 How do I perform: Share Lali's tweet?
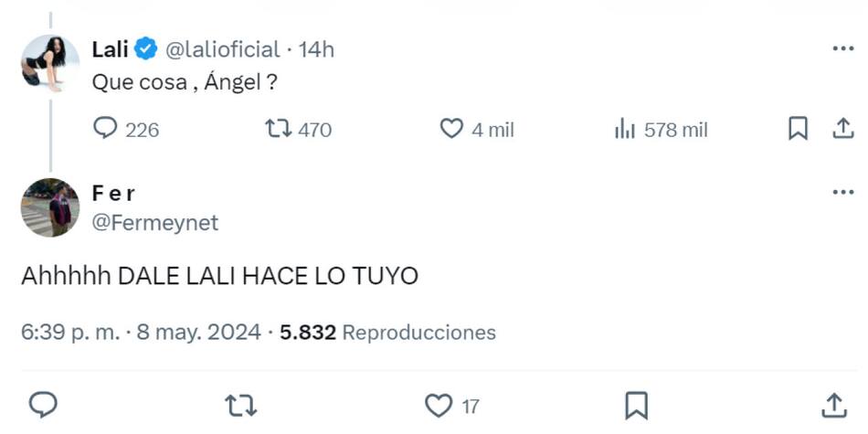coord(842,130)
